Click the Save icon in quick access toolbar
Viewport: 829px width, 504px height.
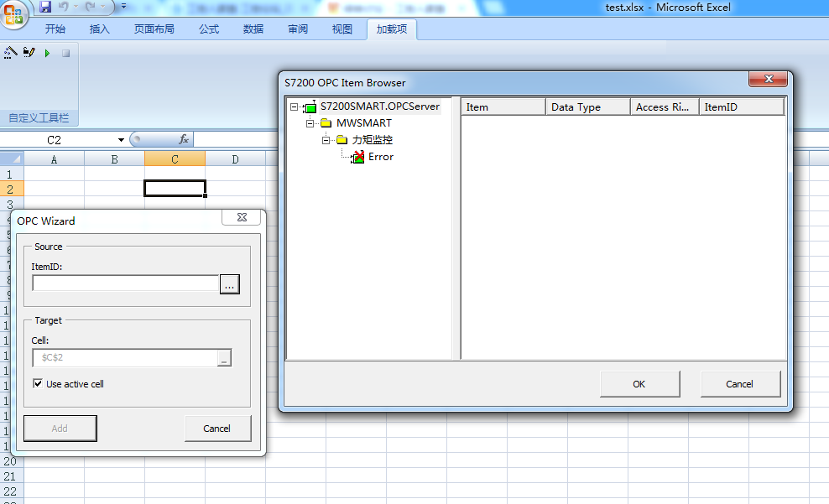[45, 8]
